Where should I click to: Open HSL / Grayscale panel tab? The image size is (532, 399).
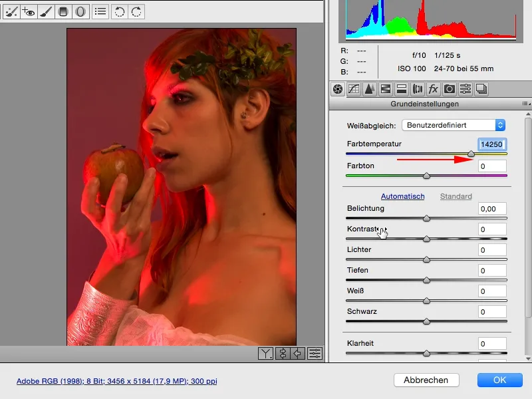(x=386, y=89)
